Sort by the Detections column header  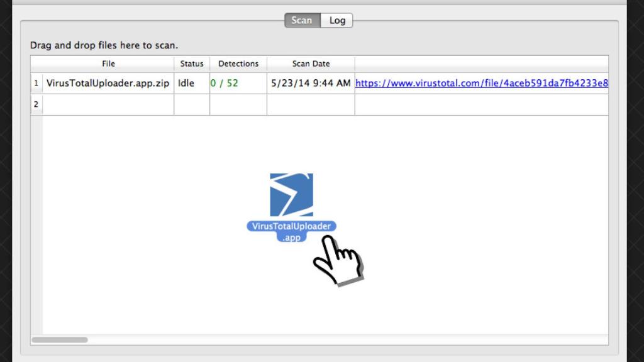tap(238, 63)
